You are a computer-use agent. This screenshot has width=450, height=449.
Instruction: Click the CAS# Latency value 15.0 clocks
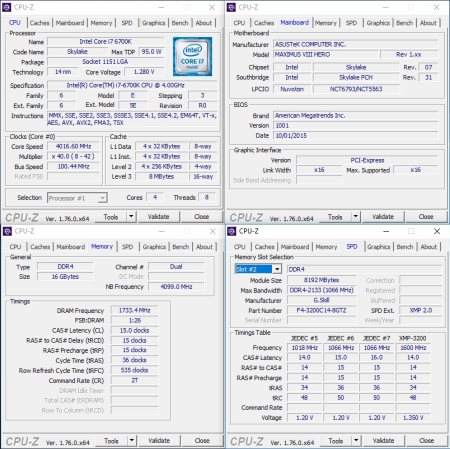[135, 330]
